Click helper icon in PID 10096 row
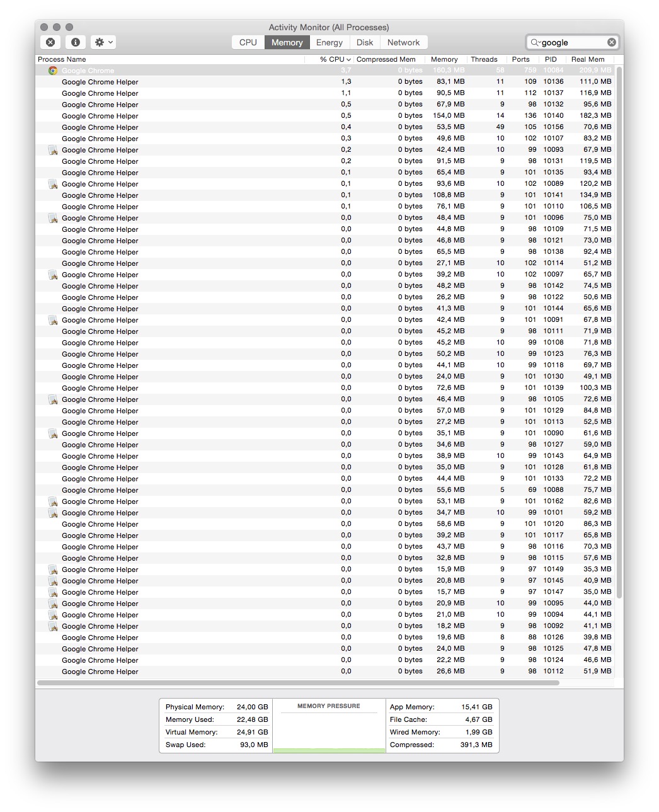 (53, 218)
